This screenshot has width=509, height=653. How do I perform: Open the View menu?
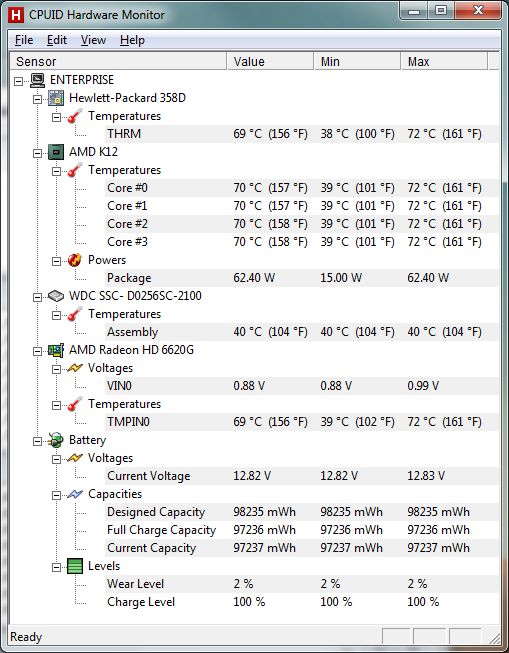click(93, 40)
